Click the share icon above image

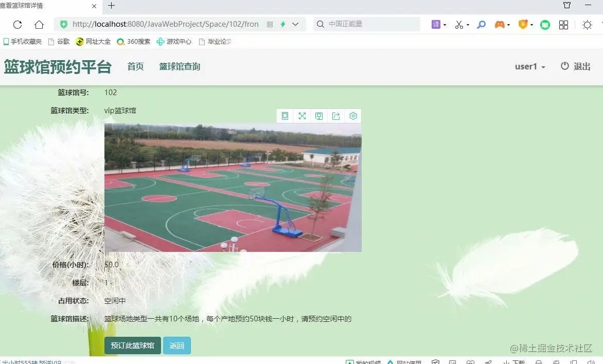click(336, 116)
